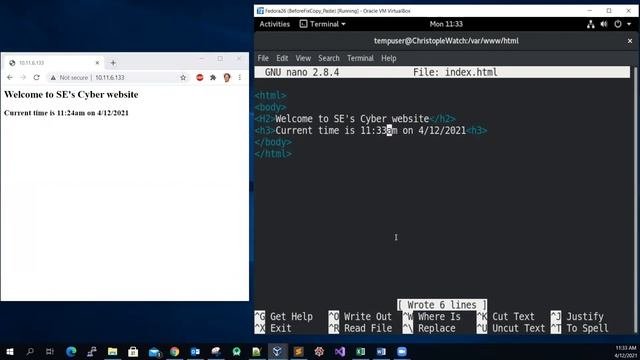Open Outlook from the taskbar
This screenshot has height=360, width=640.
195,351
